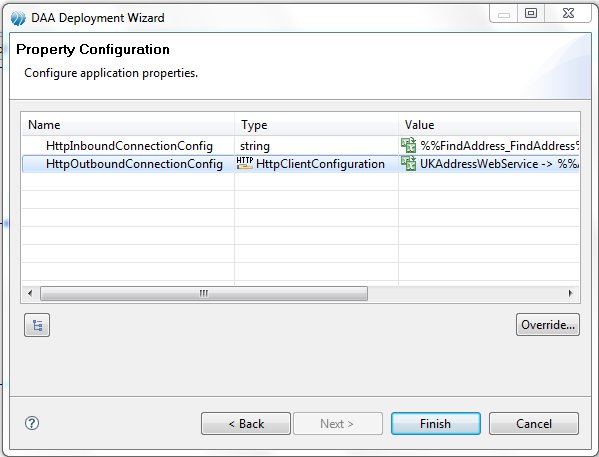The image size is (599, 457).
Task: Click the Next > button
Action: tap(338, 423)
